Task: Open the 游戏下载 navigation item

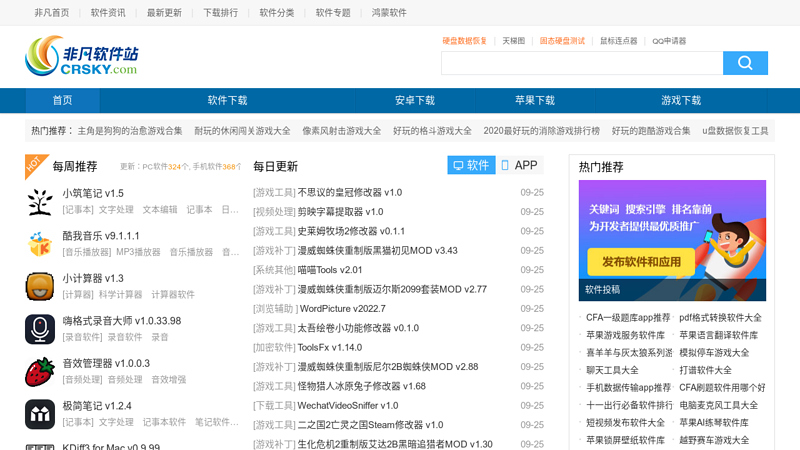Action: point(681,101)
